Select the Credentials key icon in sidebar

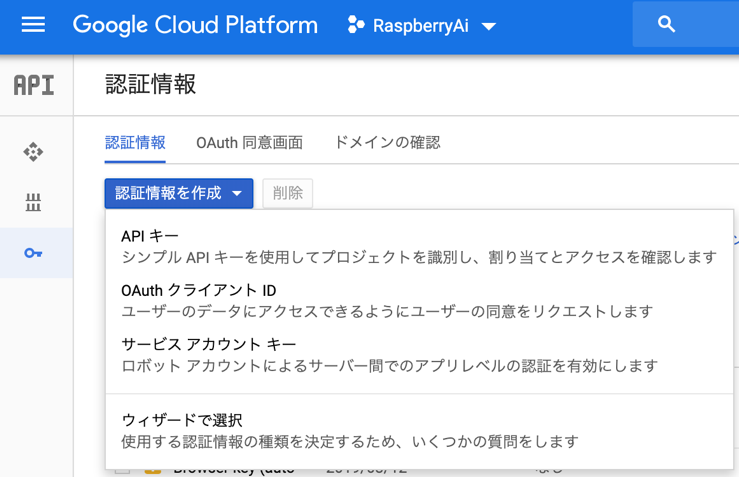point(33,253)
